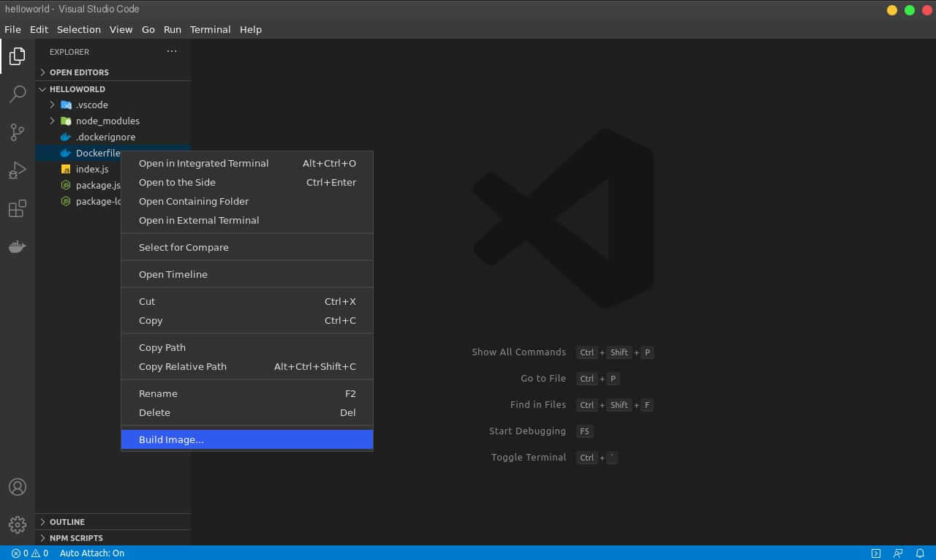Screen dimensions: 936x560
Task: Click the Toggle Terminal label
Action: (x=529, y=458)
